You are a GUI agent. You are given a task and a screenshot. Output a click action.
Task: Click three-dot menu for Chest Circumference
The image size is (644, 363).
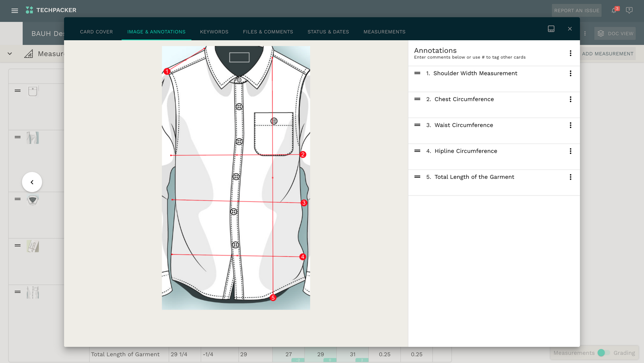571,99
